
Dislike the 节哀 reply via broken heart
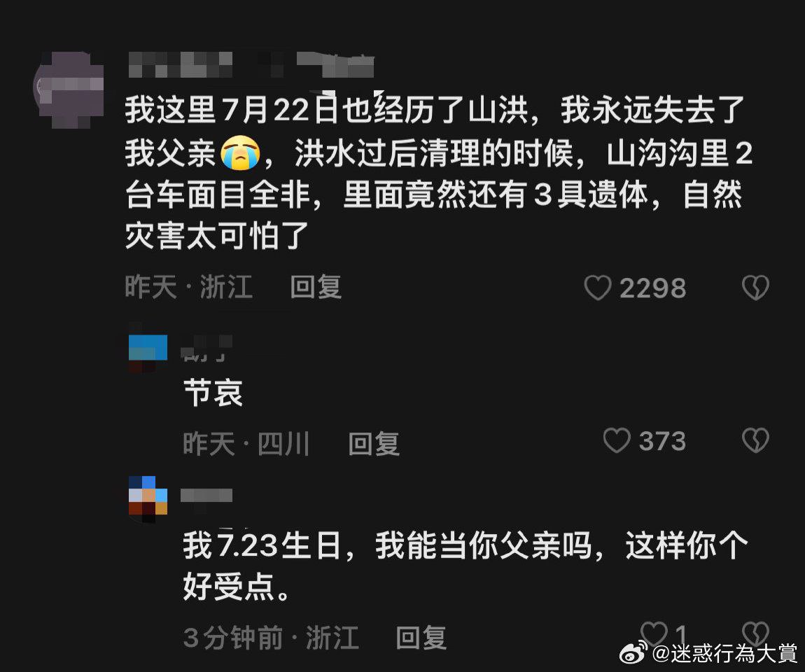click(755, 440)
